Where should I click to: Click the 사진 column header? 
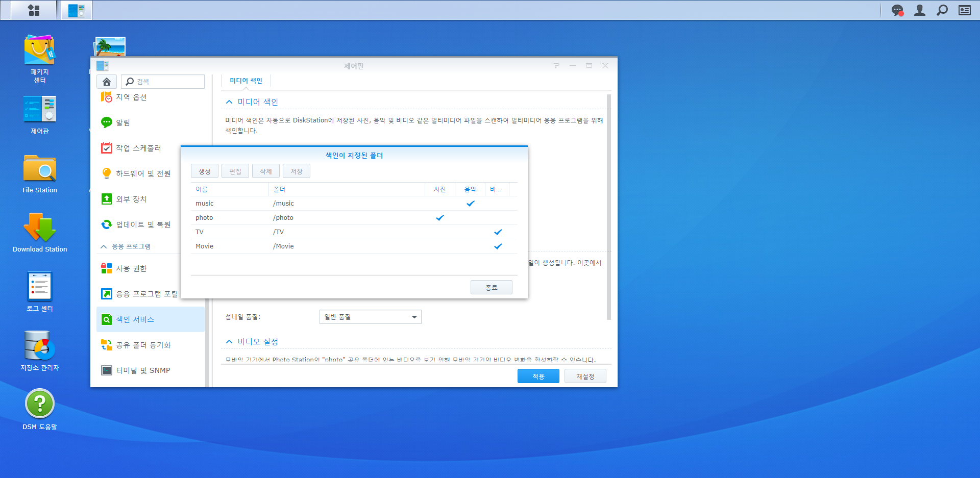point(439,189)
